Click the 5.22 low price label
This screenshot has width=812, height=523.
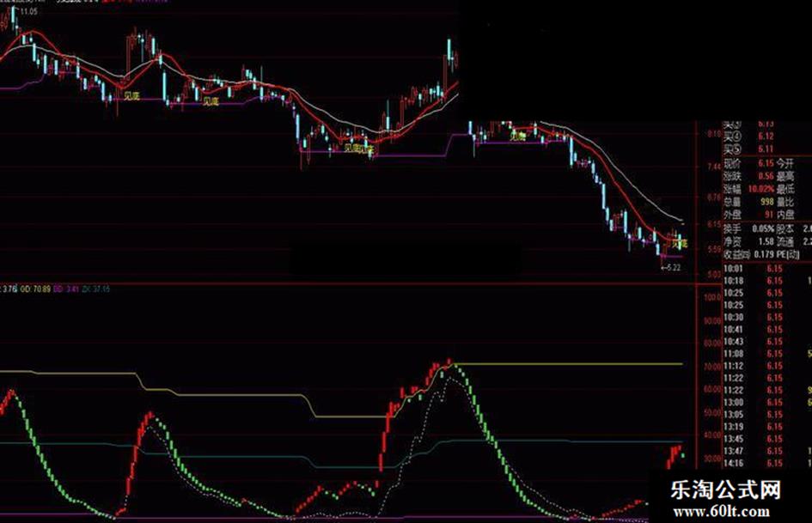pyautogui.click(x=672, y=268)
